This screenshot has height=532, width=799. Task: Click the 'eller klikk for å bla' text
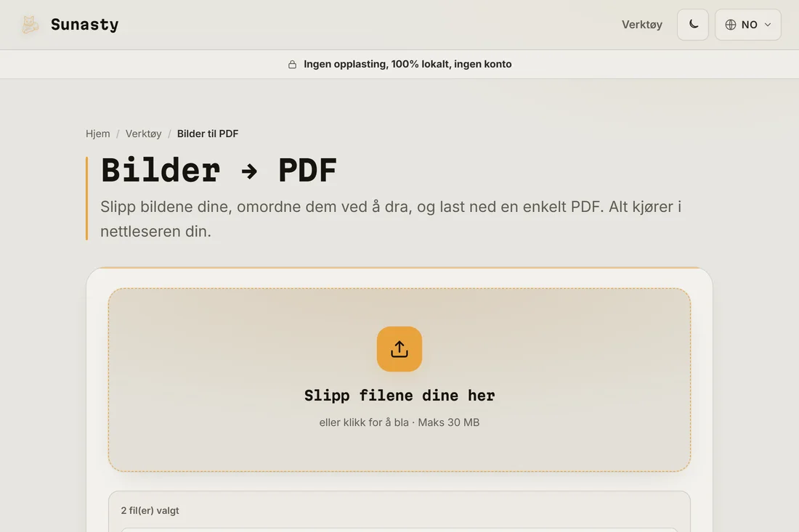364,422
